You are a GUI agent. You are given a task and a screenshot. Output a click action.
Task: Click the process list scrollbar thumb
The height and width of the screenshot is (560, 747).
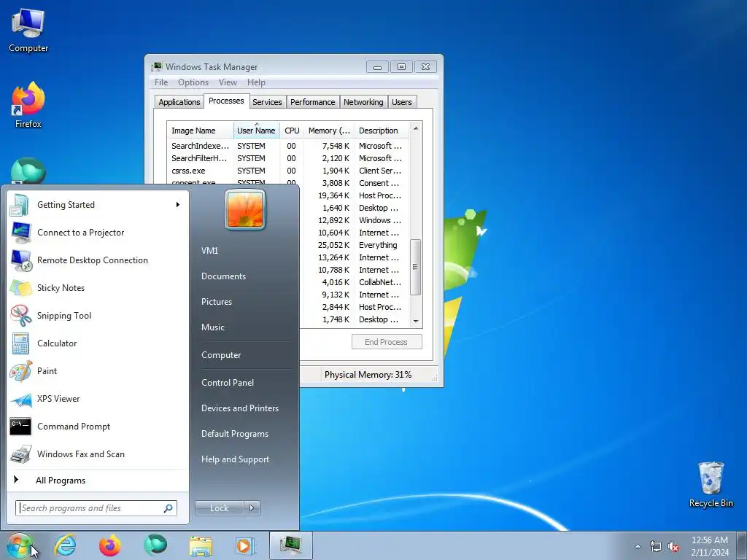(x=415, y=267)
